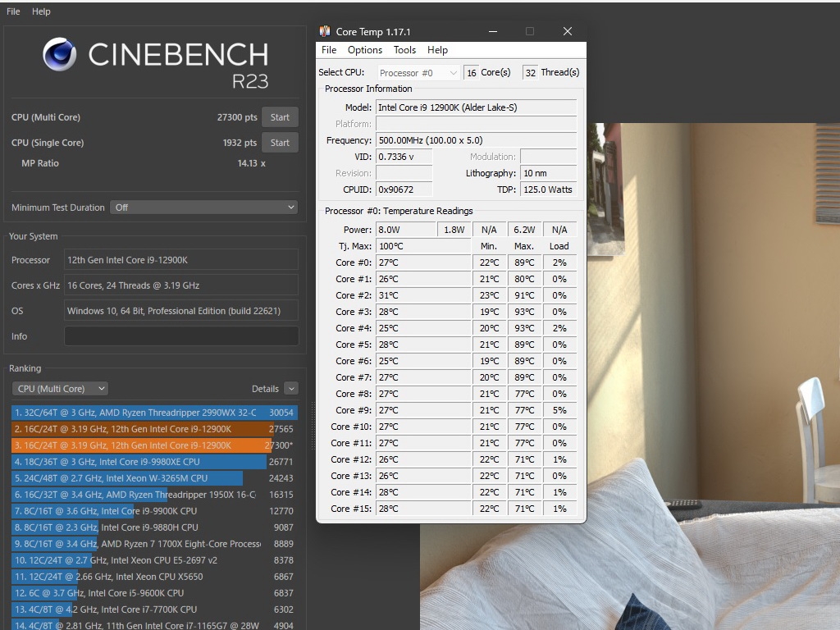Viewport: 840px width, 630px height.
Task: Minimize the Core Temp window
Action: (493, 32)
